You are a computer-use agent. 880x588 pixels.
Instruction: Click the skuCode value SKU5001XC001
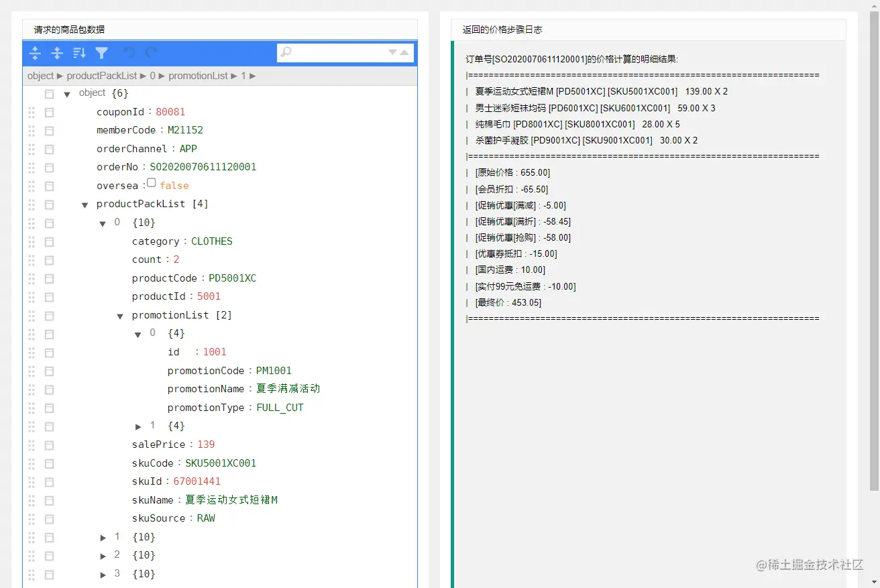pos(221,463)
